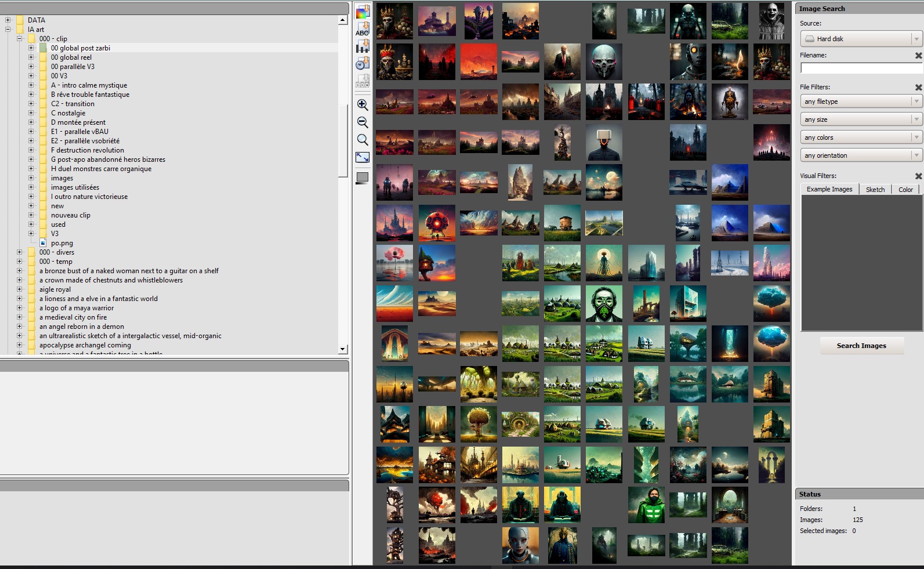Select the sort by color similarity icon
The image size is (924, 569).
point(363,12)
